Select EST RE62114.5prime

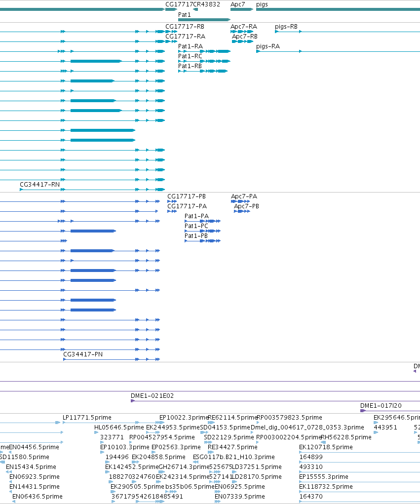[232, 418]
